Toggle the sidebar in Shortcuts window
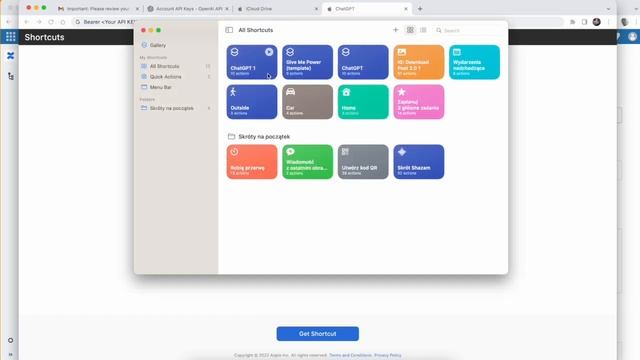This screenshot has width=640, height=360. point(229,30)
